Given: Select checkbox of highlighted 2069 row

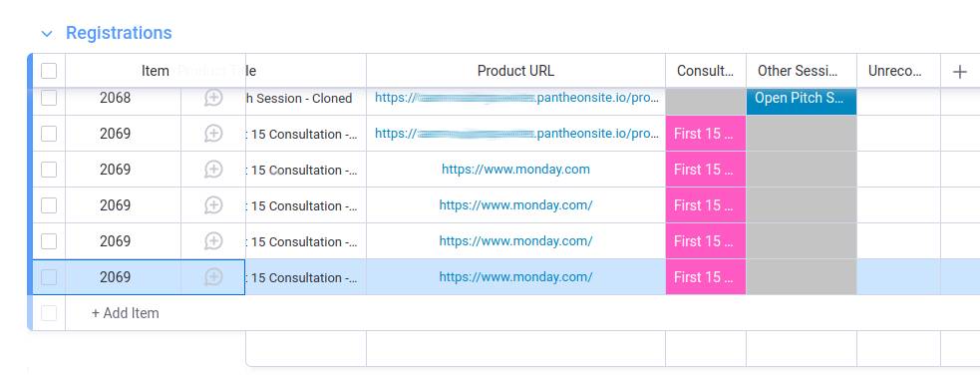Looking at the screenshot, I should tap(49, 277).
